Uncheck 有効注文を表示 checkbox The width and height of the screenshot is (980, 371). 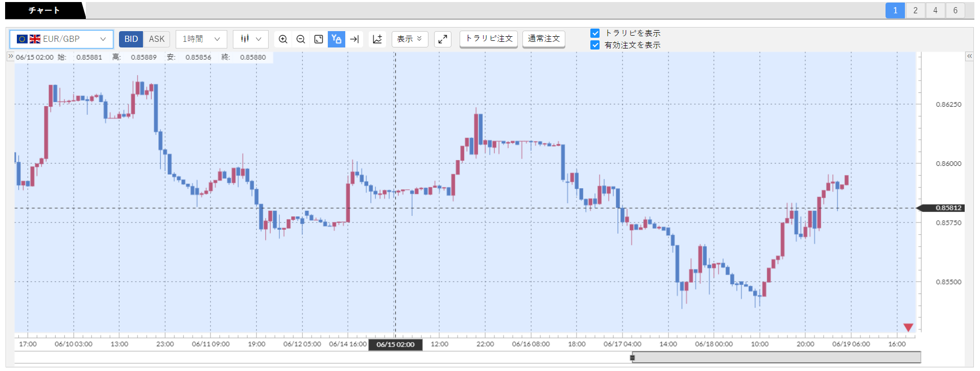[595, 45]
